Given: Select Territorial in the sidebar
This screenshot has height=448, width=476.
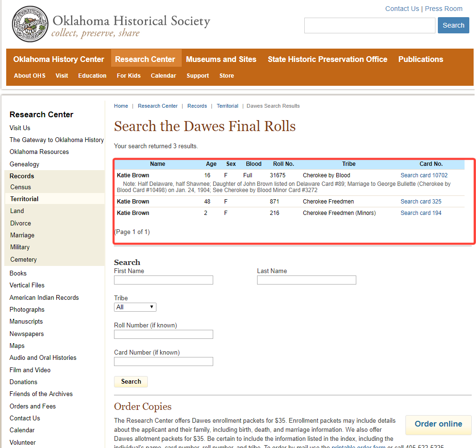Looking at the screenshot, I should pos(24,199).
